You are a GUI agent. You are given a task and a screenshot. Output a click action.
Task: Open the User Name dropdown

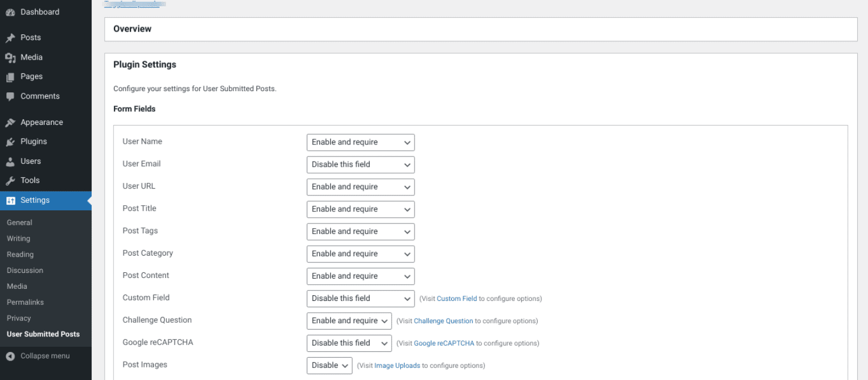click(x=360, y=142)
